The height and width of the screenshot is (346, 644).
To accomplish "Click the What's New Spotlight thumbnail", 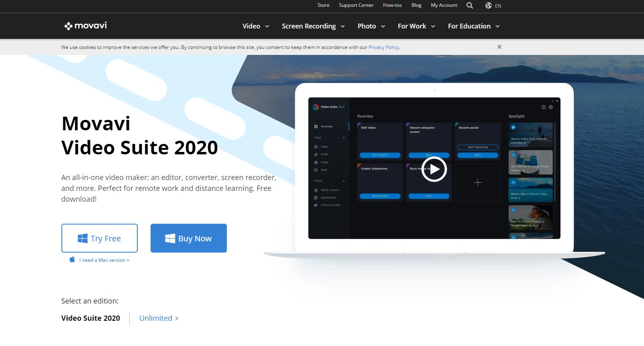I will 530,190.
